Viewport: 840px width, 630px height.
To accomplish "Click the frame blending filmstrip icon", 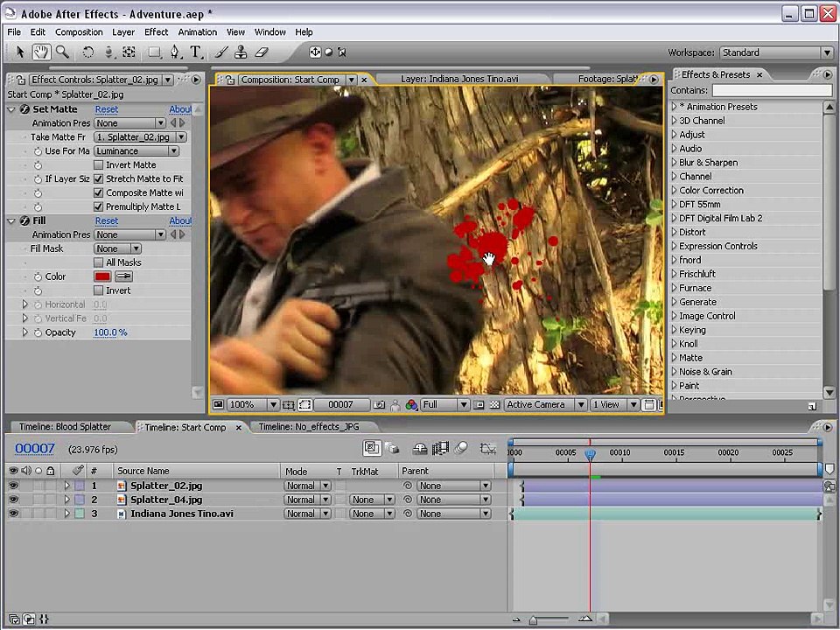I will pyautogui.click(x=440, y=448).
